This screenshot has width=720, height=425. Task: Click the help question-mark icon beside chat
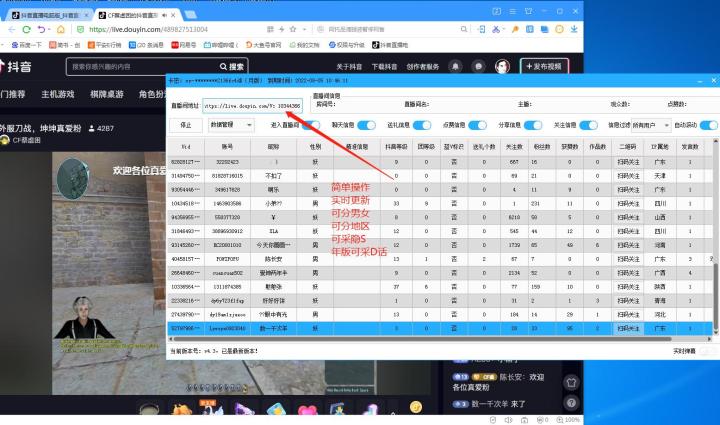[572, 403]
